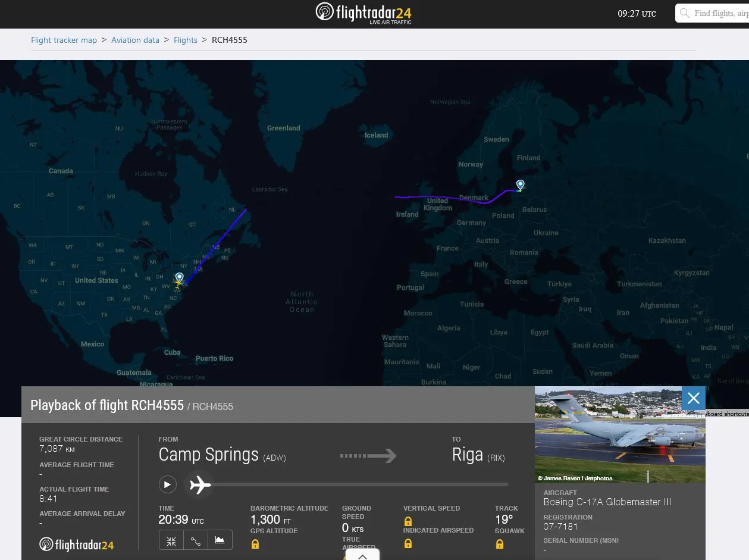Click the origin pin near Washington
749x560 pixels.
pos(180,278)
